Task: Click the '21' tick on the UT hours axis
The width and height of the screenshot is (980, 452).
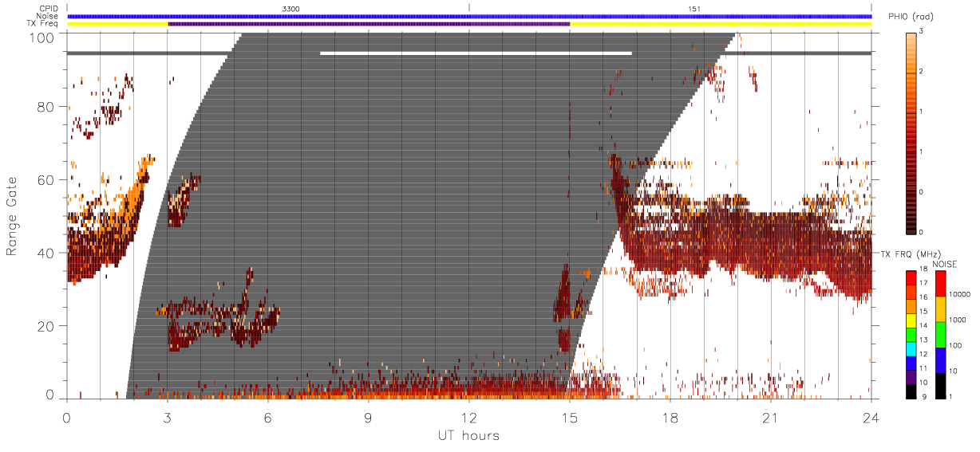Action: (x=771, y=418)
